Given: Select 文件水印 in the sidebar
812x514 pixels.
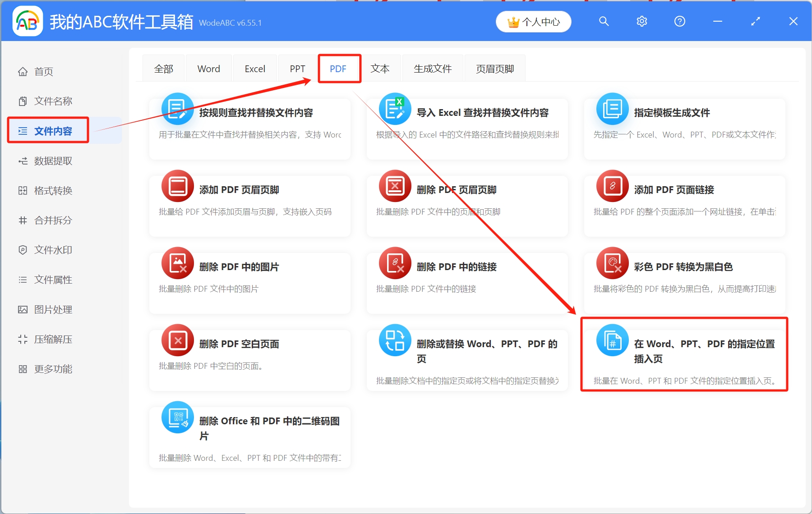Looking at the screenshot, I should point(53,250).
